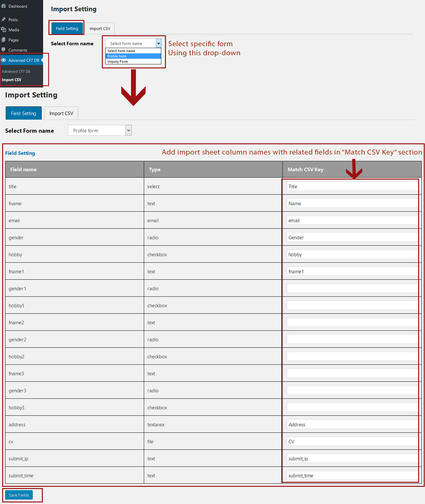This screenshot has height=504, width=425.
Task: Click the 'cv' field name cell
Action: 75,441
